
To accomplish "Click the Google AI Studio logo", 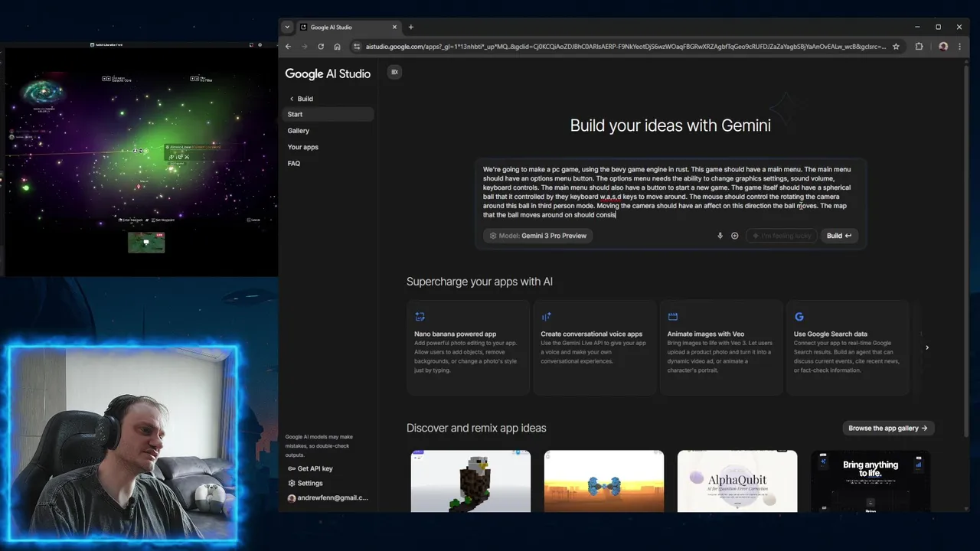I will pyautogui.click(x=328, y=73).
